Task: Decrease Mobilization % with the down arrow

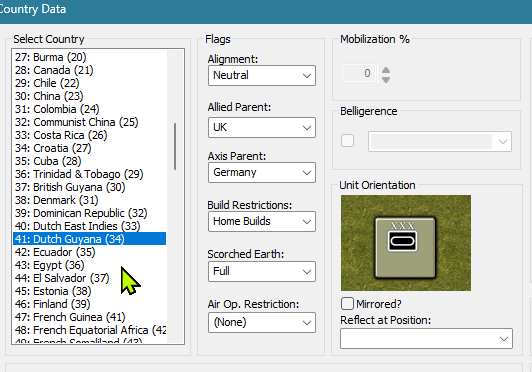Action: pos(386,80)
